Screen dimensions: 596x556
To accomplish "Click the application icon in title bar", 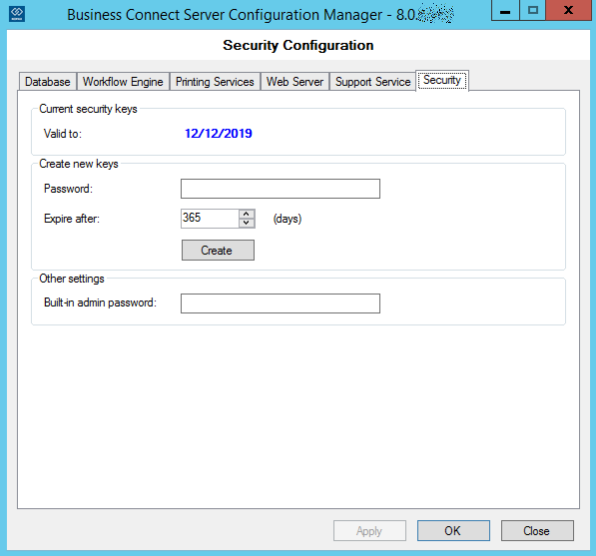I will click(17, 14).
